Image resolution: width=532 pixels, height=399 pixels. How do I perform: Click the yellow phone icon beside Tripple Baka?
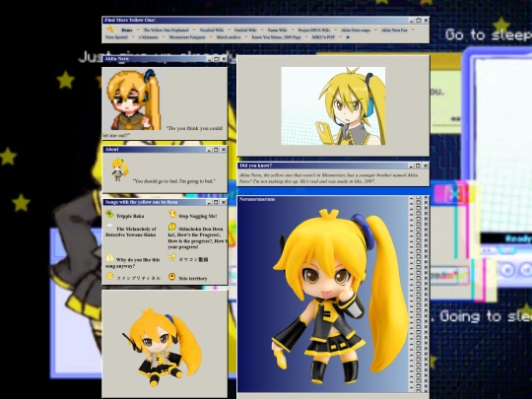(109, 214)
